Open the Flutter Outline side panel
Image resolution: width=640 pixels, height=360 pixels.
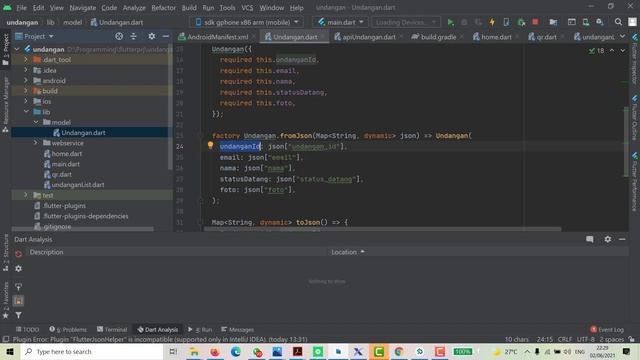(x=635, y=118)
